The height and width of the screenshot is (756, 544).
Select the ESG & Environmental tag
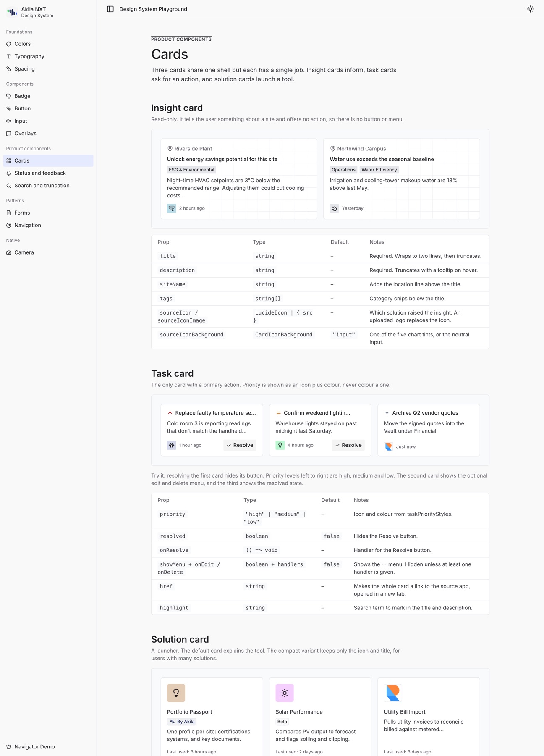tap(191, 170)
